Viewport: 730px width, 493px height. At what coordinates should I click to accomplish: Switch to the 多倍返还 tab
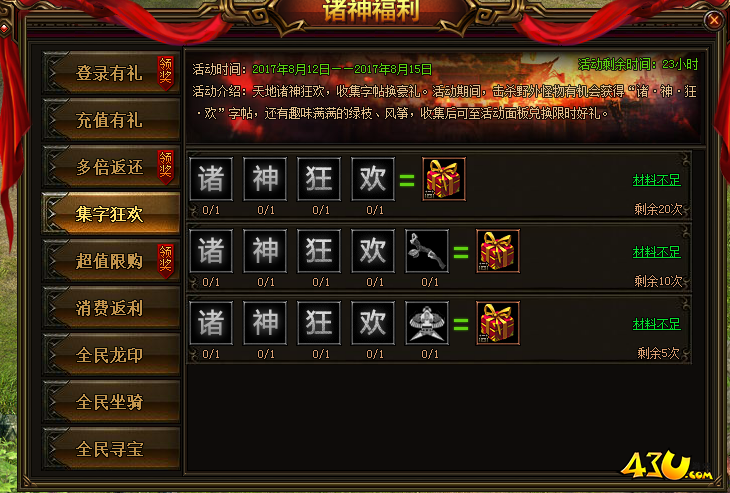(111, 167)
